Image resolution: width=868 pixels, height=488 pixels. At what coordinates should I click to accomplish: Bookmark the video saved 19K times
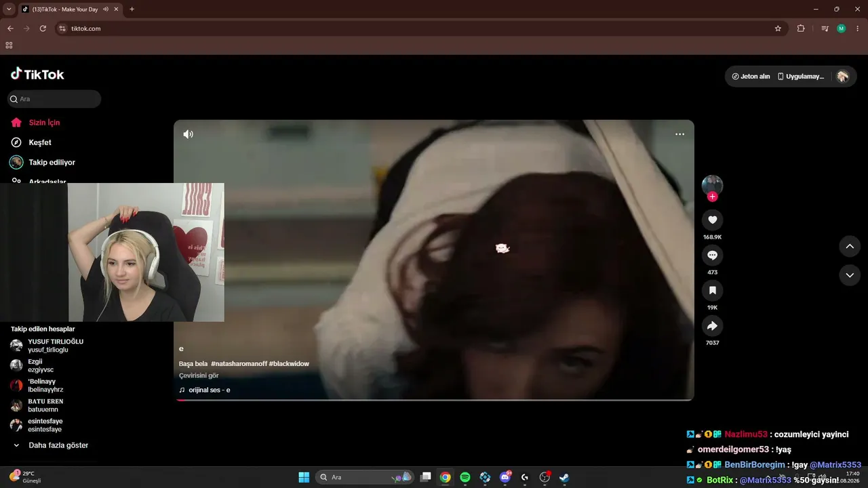click(712, 291)
